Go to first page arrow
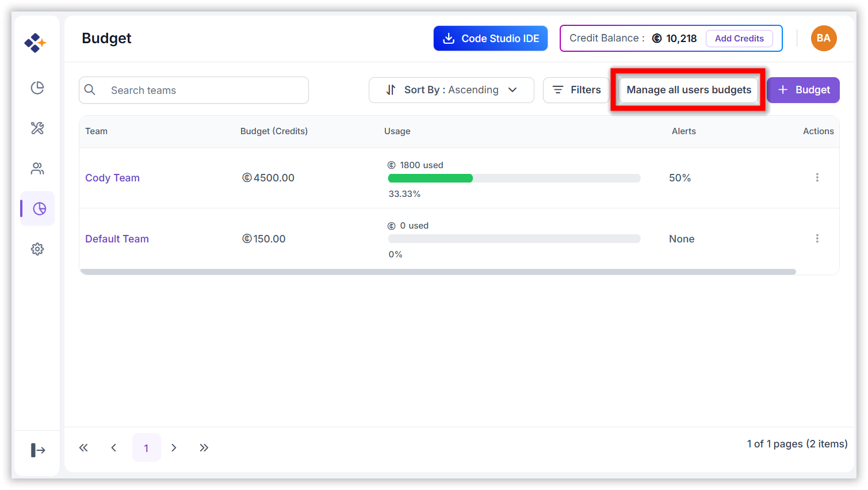The width and height of the screenshot is (868, 490). click(83, 447)
